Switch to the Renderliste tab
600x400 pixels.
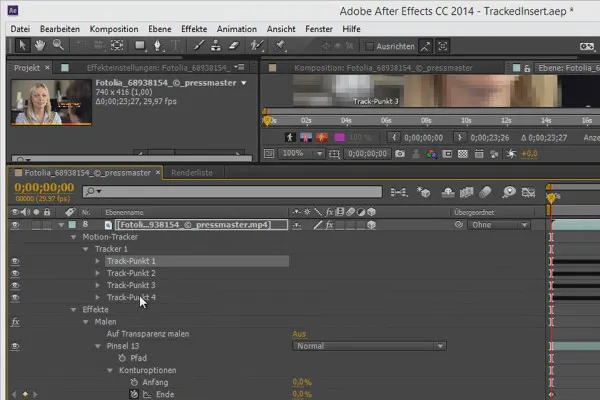pyautogui.click(x=192, y=173)
